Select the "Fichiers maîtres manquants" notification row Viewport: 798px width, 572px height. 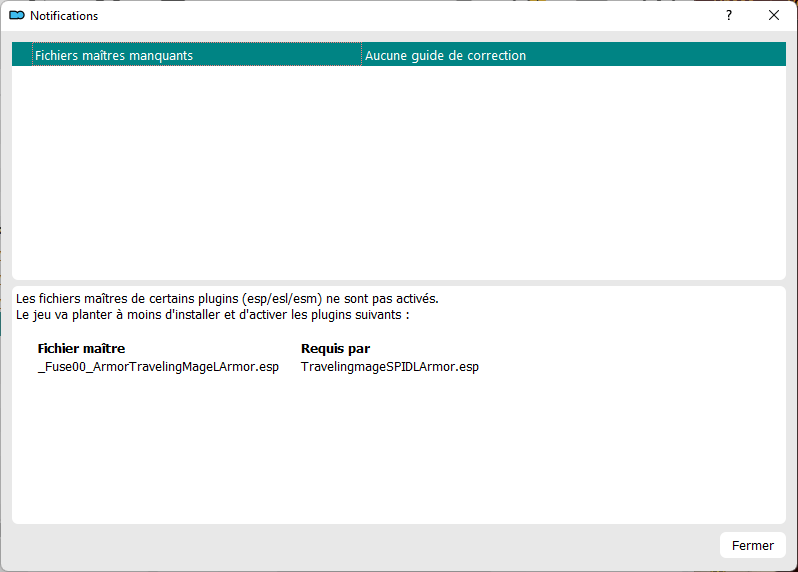113,56
